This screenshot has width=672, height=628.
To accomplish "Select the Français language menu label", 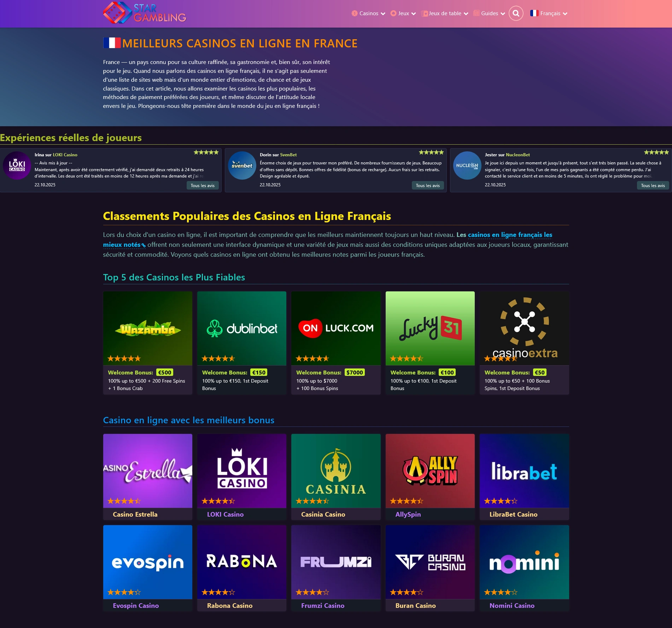I will (x=550, y=13).
